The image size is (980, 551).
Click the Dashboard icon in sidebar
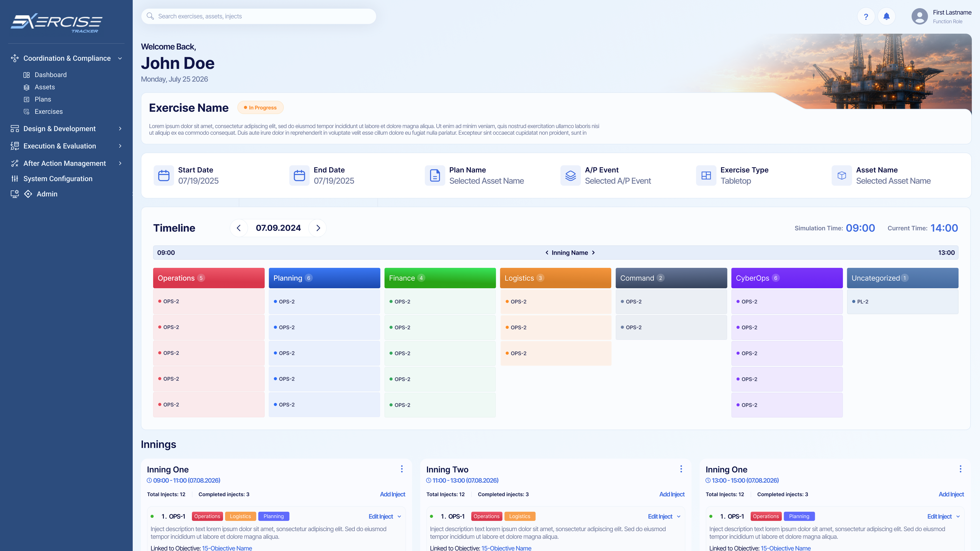click(27, 75)
